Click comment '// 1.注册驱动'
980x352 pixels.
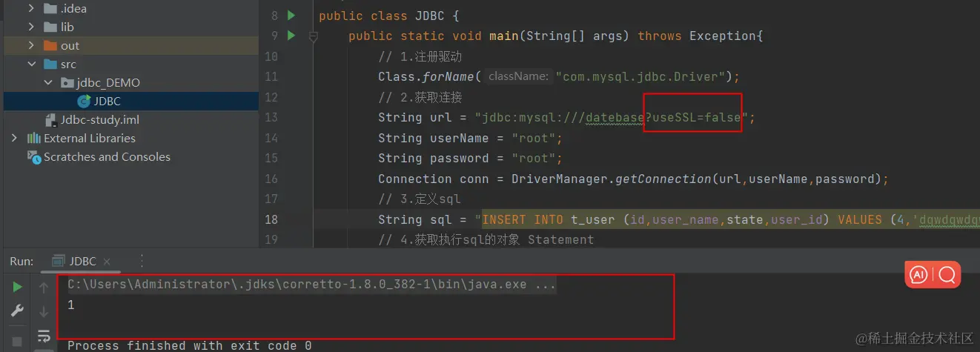click(x=420, y=56)
